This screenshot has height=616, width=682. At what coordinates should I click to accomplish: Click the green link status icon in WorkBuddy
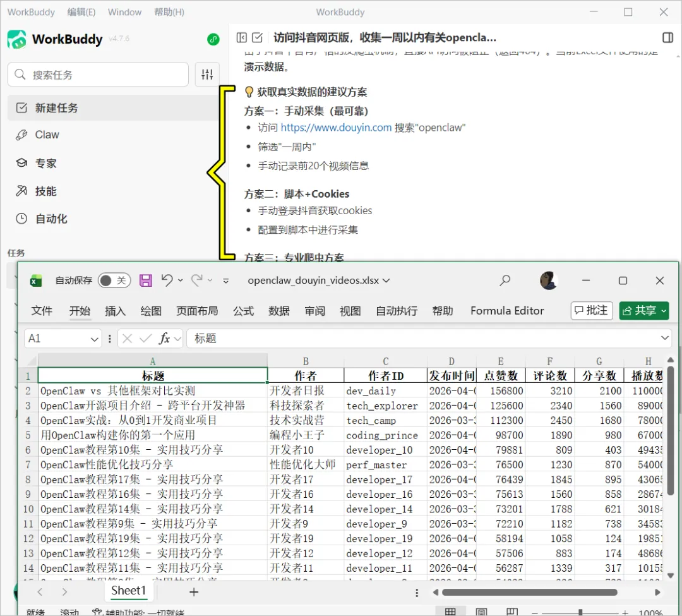click(213, 40)
